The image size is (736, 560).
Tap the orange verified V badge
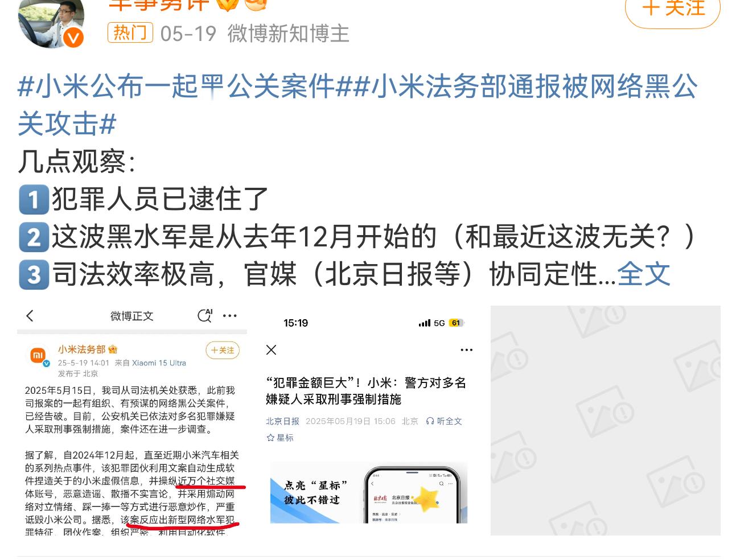73,38
